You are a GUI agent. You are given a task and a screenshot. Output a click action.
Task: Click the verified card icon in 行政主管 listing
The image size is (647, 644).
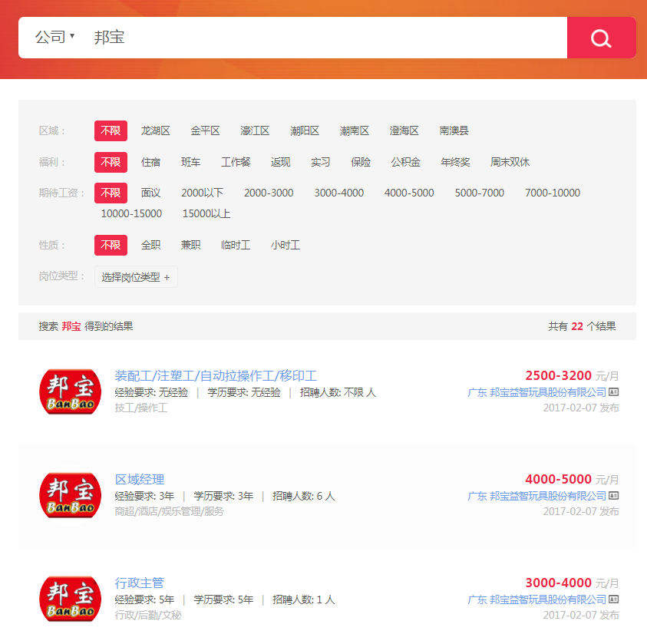click(x=613, y=599)
